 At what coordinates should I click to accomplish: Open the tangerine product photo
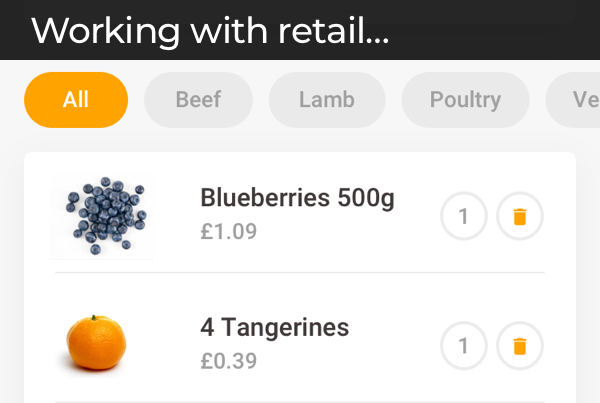(x=96, y=343)
